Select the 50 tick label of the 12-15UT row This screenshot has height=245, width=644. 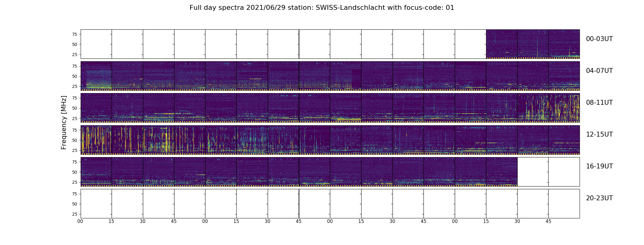[x=74, y=140]
